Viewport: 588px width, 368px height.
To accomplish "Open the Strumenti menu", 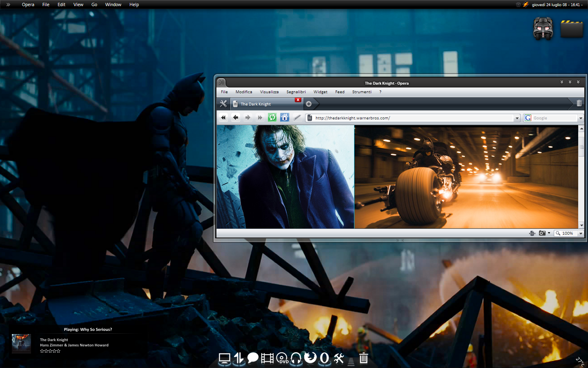I will pos(362,92).
